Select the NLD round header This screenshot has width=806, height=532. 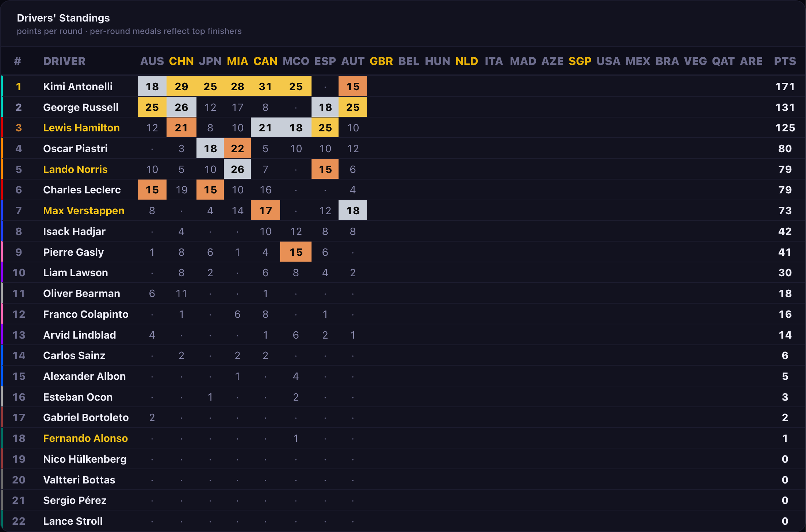pyautogui.click(x=467, y=61)
